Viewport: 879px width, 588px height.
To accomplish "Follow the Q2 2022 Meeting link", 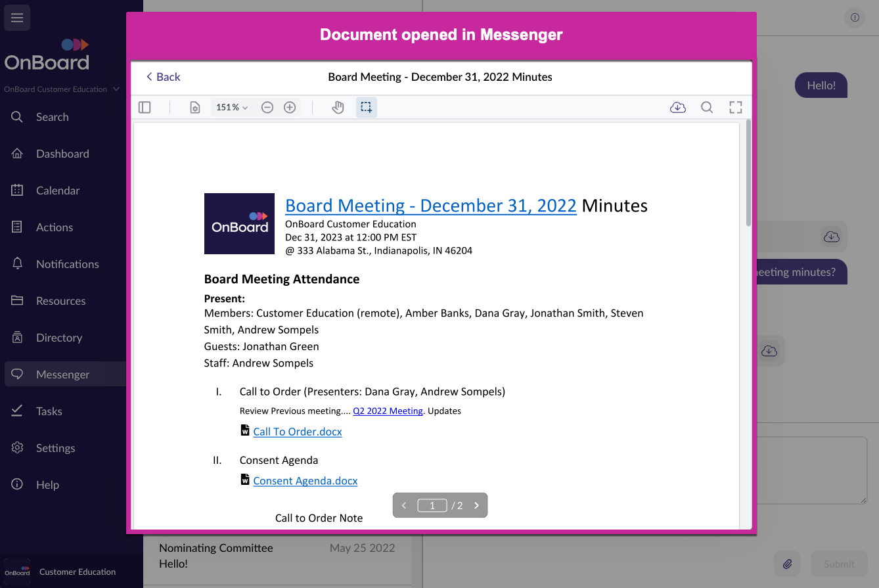I will click(x=388, y=411).
